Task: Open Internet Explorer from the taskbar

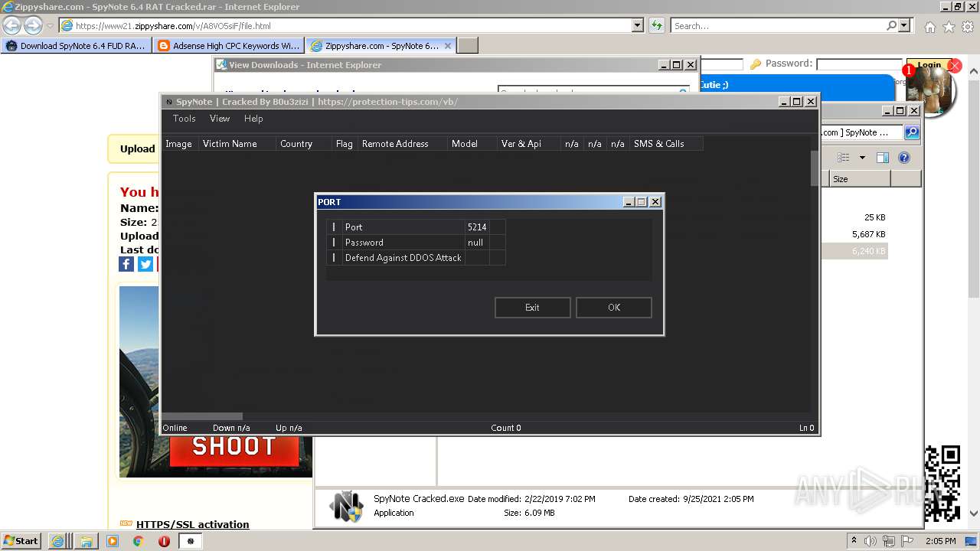Action: [57, 541]
